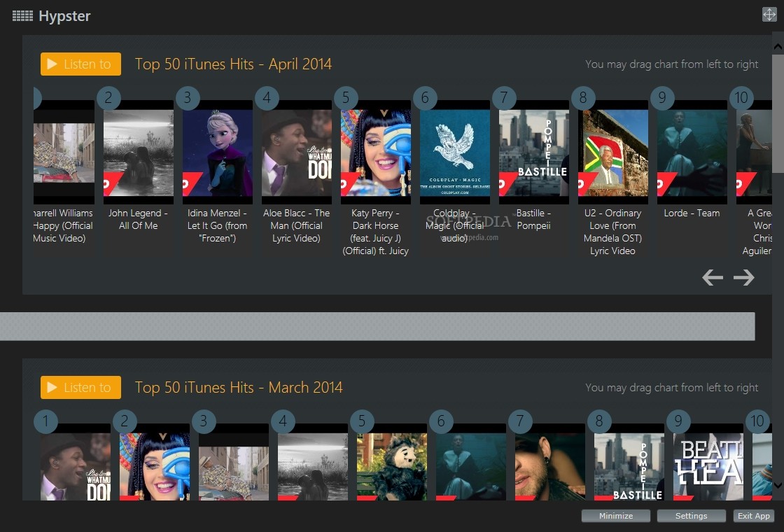This screenshot has width=784, height=532.
Task: Click rank 6 badge in March 2014 chart
Action: pyautogui.click(x=441, y=421)
